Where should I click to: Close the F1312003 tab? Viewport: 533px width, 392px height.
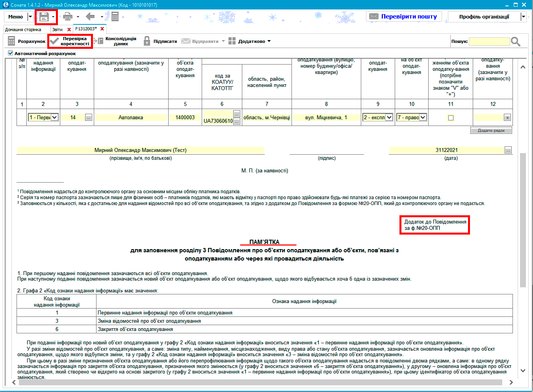(x=102, y=29)
